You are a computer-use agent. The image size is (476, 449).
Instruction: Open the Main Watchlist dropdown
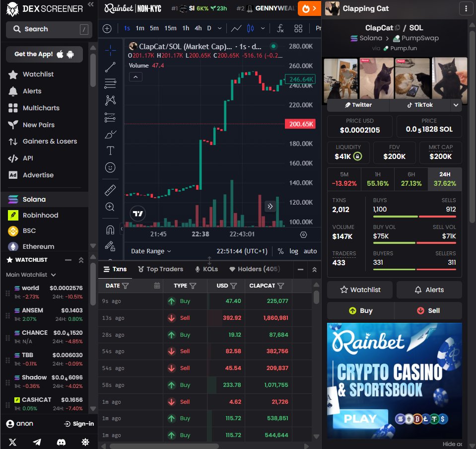[x=31, y=275]
